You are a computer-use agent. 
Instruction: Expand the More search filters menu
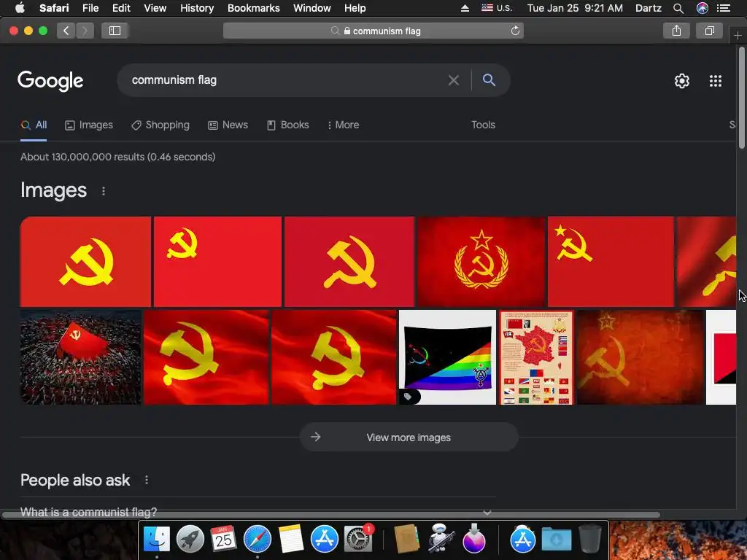[x=344, y=125]
